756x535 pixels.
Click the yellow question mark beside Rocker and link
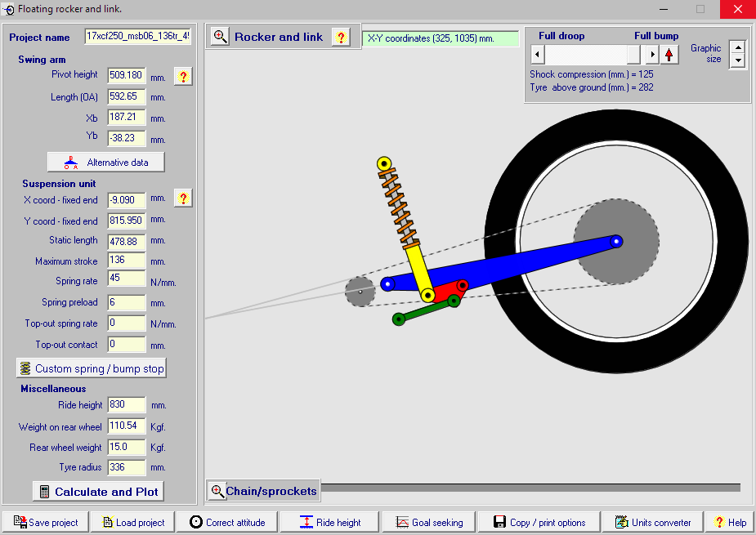pyautogui.click(x=341, y=37)
